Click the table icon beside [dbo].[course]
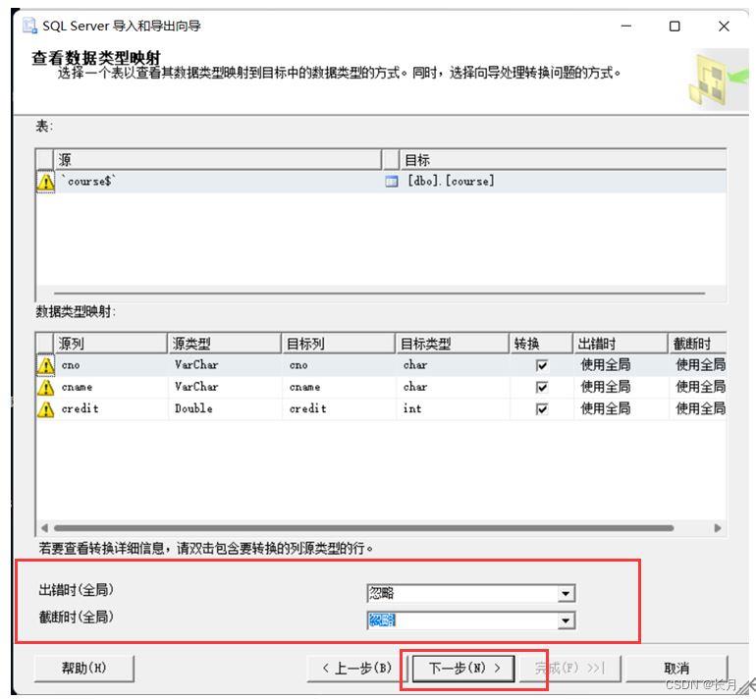Screen dimensions: 756x700 point(393,181)
